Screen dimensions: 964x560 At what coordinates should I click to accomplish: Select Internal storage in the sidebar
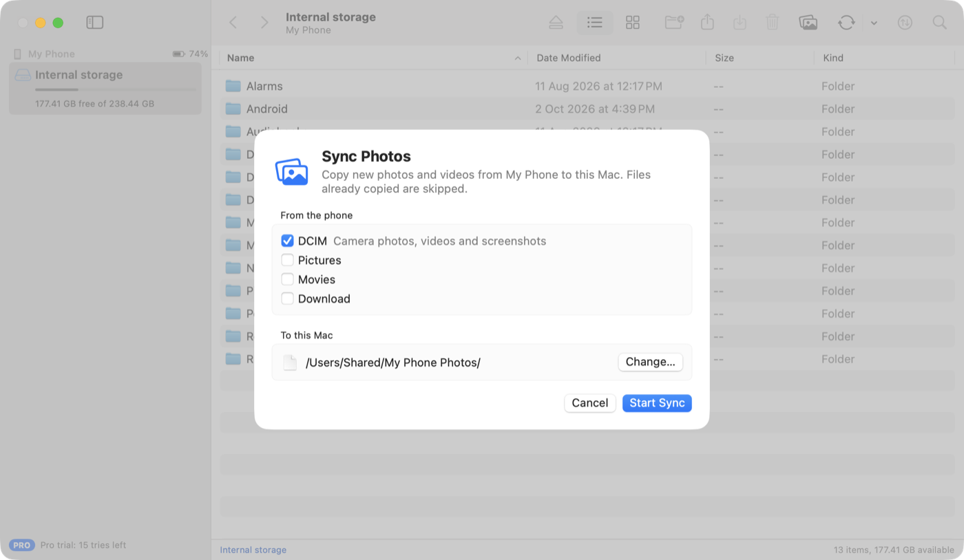tap(105, 88)
